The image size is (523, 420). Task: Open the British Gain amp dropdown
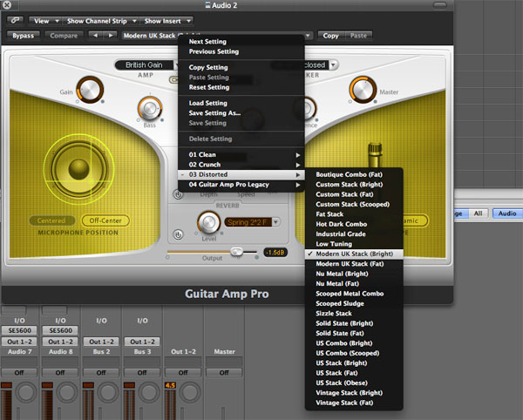pos(146,65)
